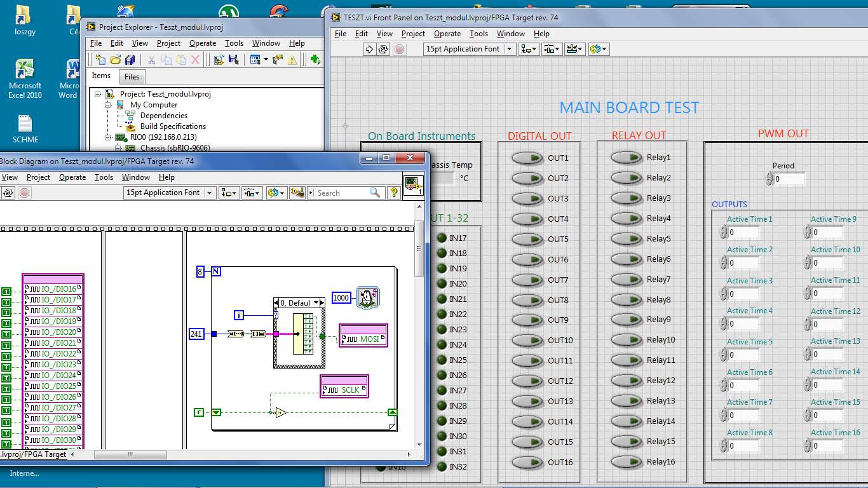This screenshot has width=868, height=488.
Task: Click the search magnifier in Block Diagram toolbar
Action: [375, 193]
